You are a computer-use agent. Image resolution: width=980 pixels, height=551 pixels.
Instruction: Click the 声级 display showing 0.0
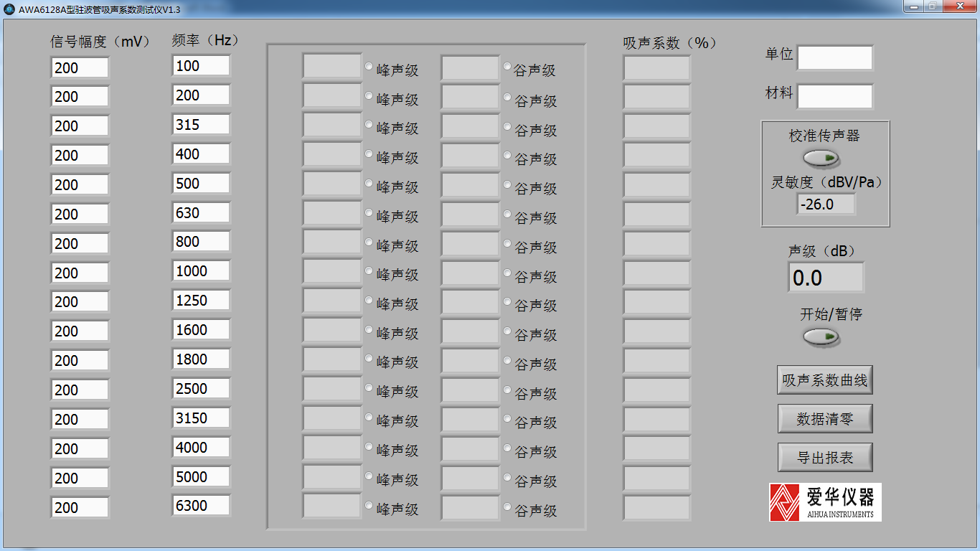pos(826,278)
